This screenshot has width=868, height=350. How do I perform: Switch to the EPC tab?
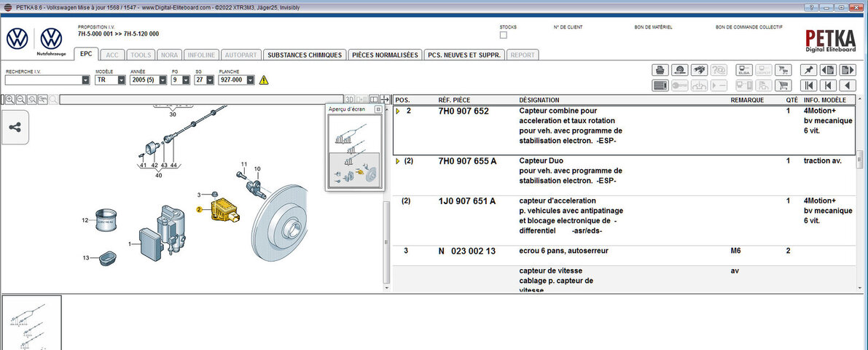click(86, 54)
